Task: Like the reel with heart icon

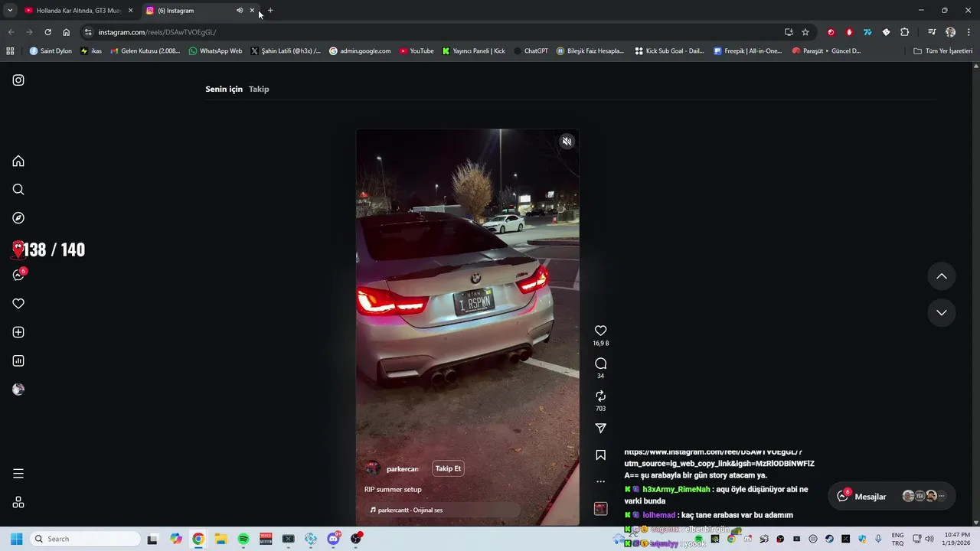Action: [x=600, y=331]
